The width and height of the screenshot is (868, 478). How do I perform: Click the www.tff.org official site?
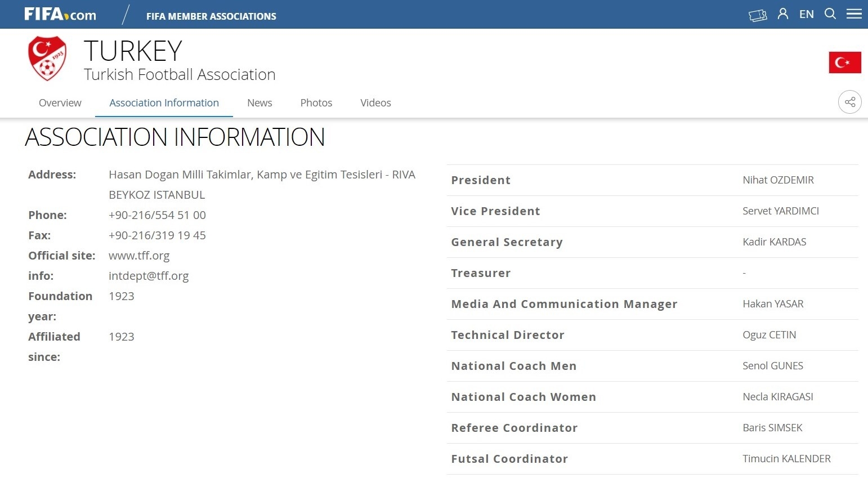coord(139,256)
